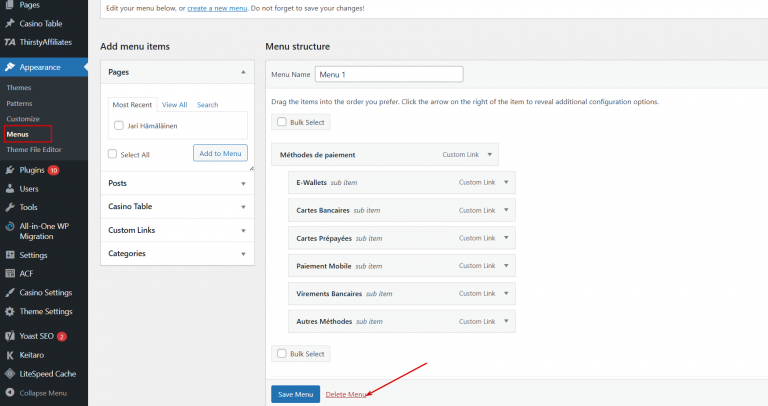768x406 pixels.
Task: Click the Plugins plug icon
Action: coord(9,170)
